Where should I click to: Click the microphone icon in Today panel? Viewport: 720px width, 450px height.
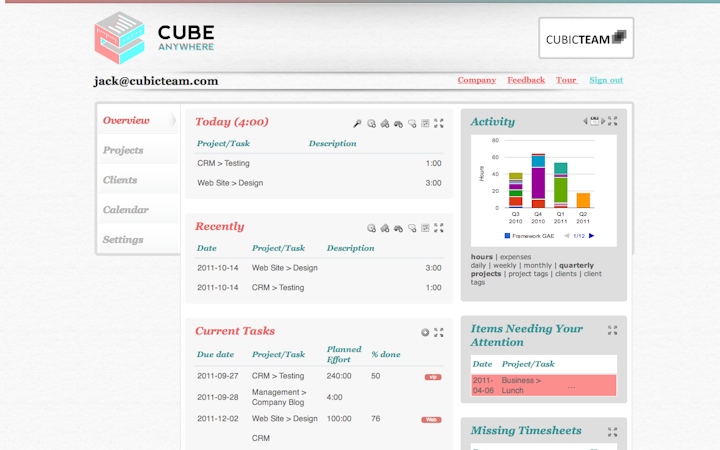click(x=357, y=124)
